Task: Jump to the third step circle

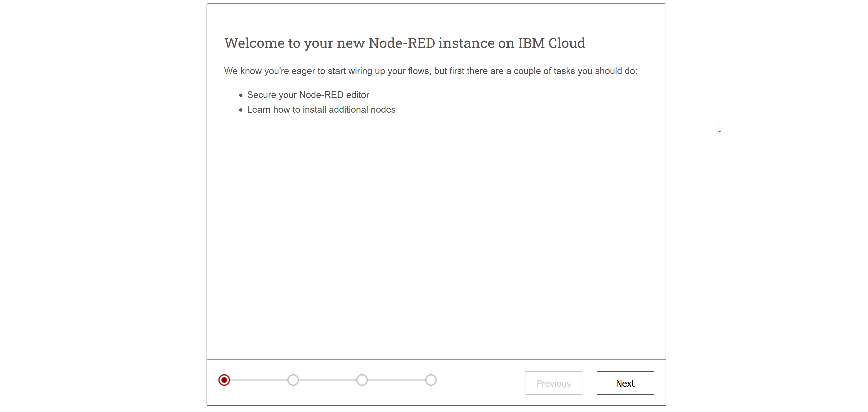Action: pos(362,380)
